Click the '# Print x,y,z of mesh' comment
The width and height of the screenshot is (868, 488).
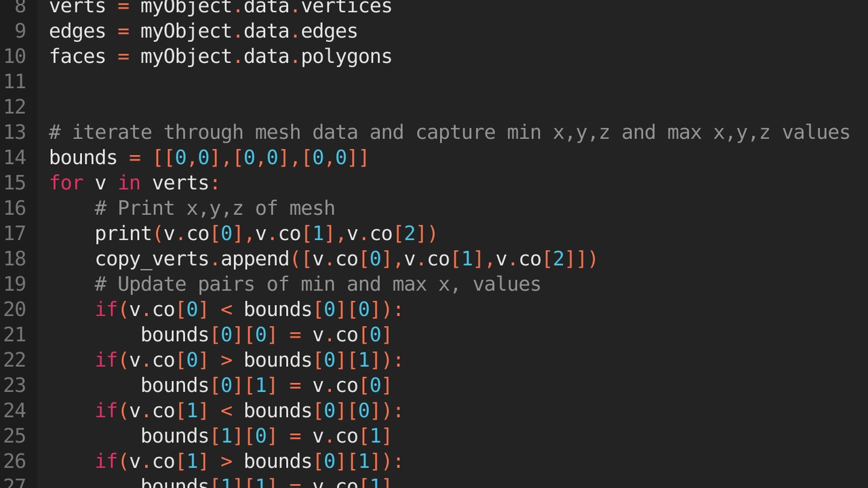click(x=214, y=208)
